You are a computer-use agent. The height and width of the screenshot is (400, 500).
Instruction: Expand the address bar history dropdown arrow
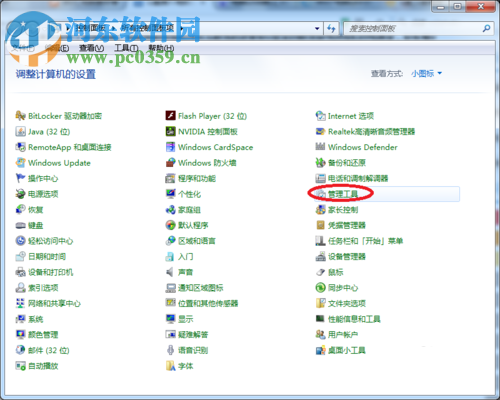coord(317,29)
